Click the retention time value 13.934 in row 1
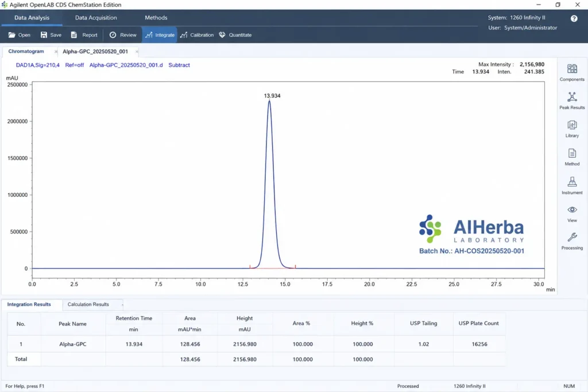Screen dimensions: 588x392 click(x=134, y=344)
